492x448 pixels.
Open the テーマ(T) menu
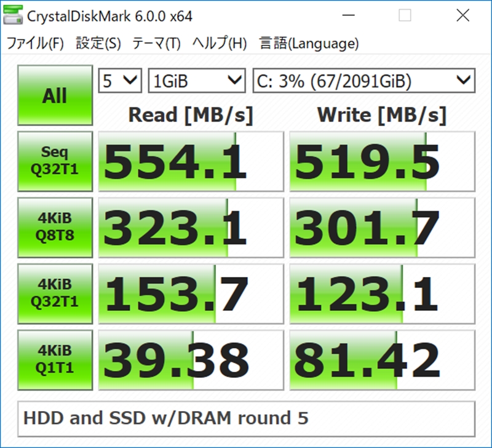tap(156, 43)
